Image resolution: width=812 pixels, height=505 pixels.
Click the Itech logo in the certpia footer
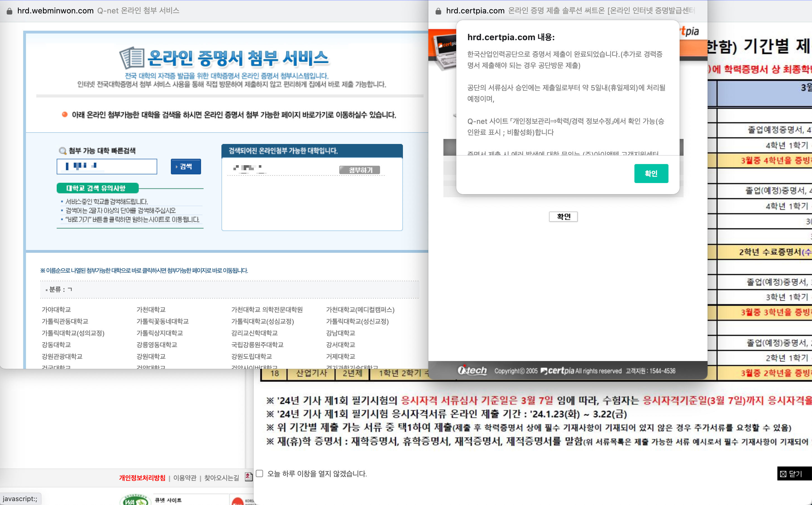pyautogui.click(x=472, y=371)
